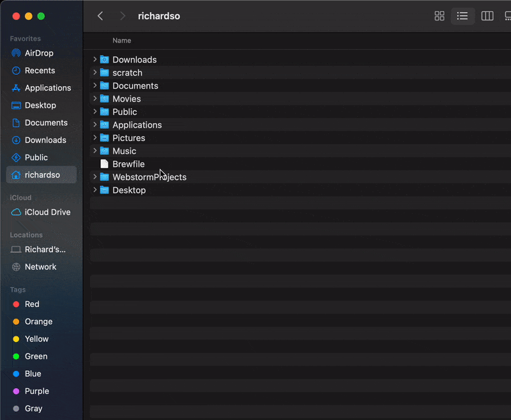Expand the Music folder row
Viewport: 511px width, 420px height.
[x=95, y=151]
